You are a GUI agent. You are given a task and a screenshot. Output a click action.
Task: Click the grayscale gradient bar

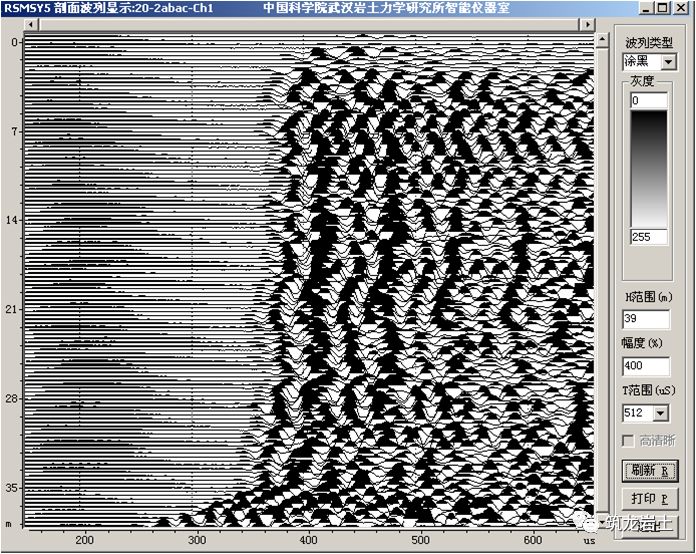pos(649,169)
